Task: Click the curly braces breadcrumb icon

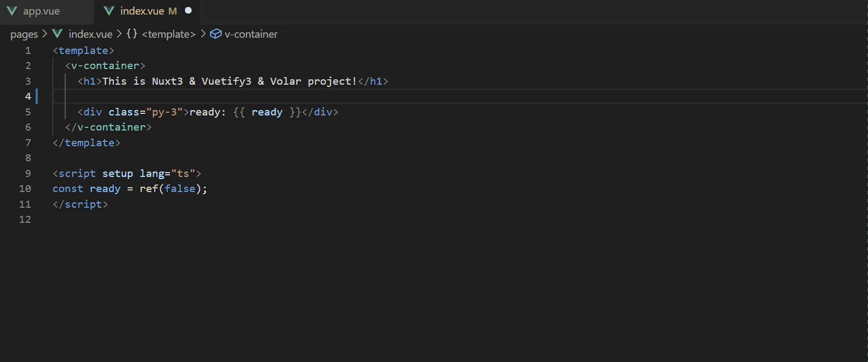Action: pos(132,33)
